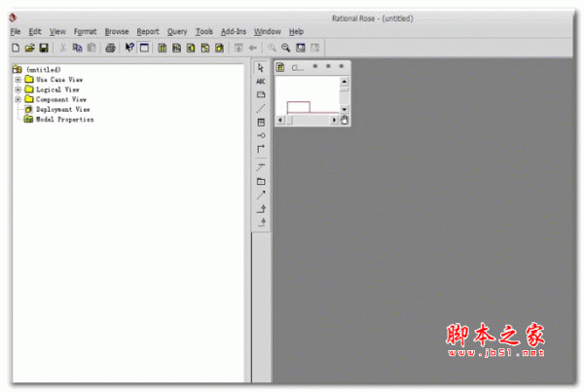Image resolution: width=584 pixels, height=392 pixels.
Task: Click the Undo Fit in Window icon
Action: [x=314, y=48]
